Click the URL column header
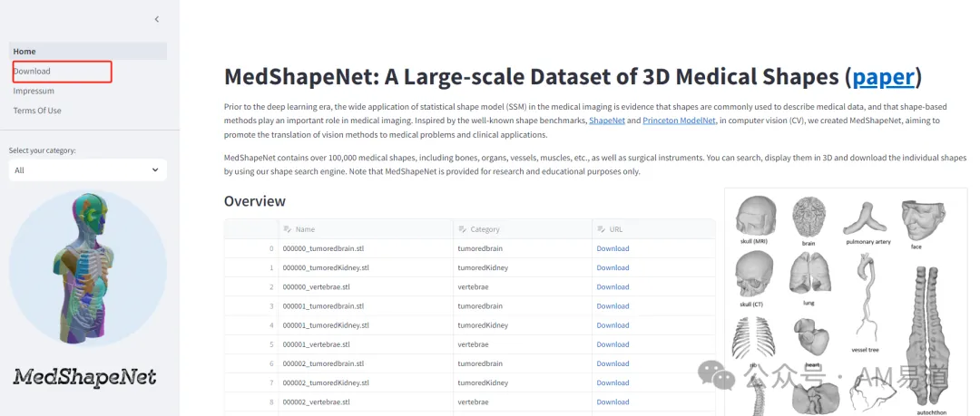Image resolution: width=980 pixels, height=416 pixels. 653,229
